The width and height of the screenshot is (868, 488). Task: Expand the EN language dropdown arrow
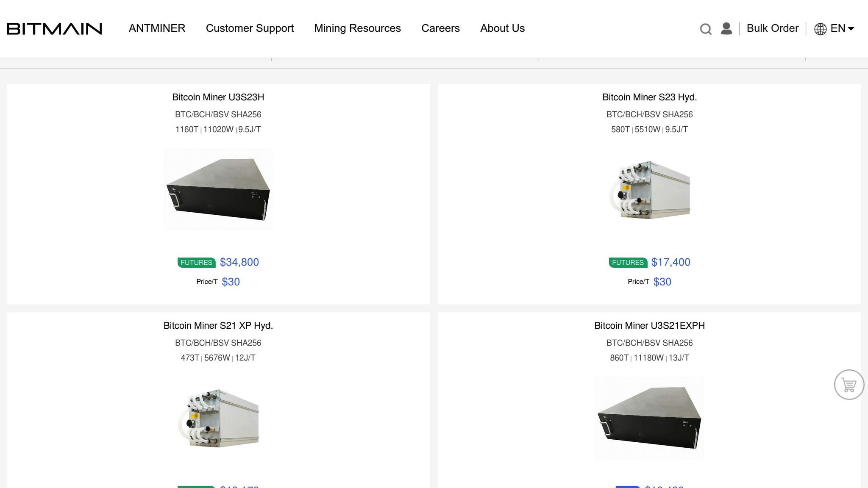(851, 29)
